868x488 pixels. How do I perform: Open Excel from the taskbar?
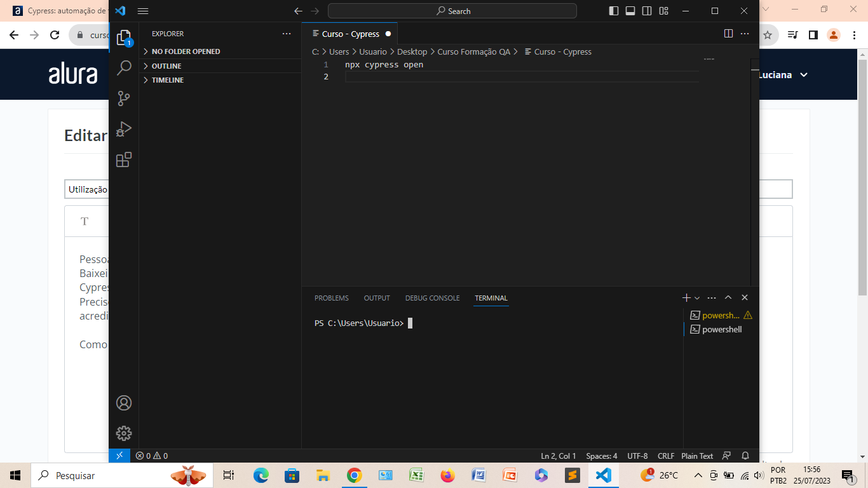416,475
